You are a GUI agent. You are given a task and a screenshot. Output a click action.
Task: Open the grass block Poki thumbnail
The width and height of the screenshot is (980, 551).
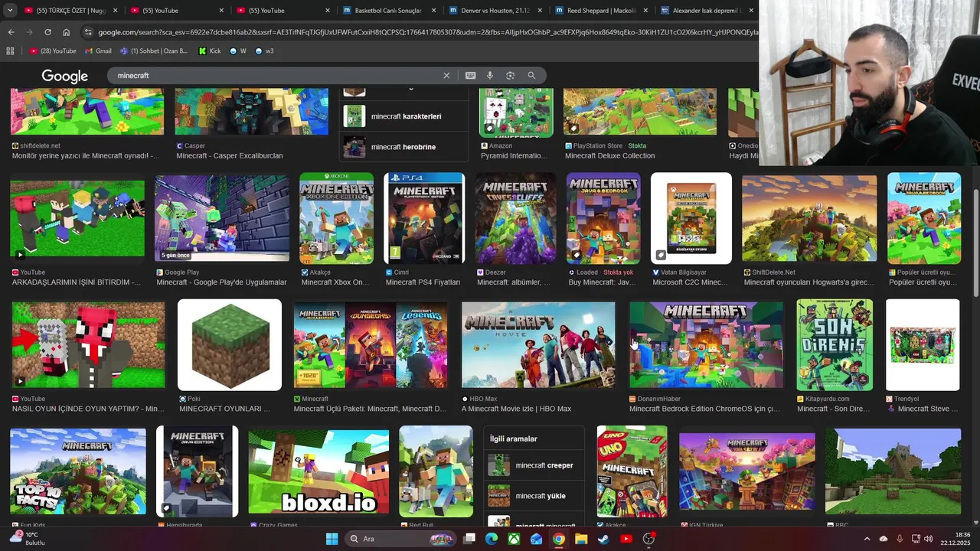point(230,345)
